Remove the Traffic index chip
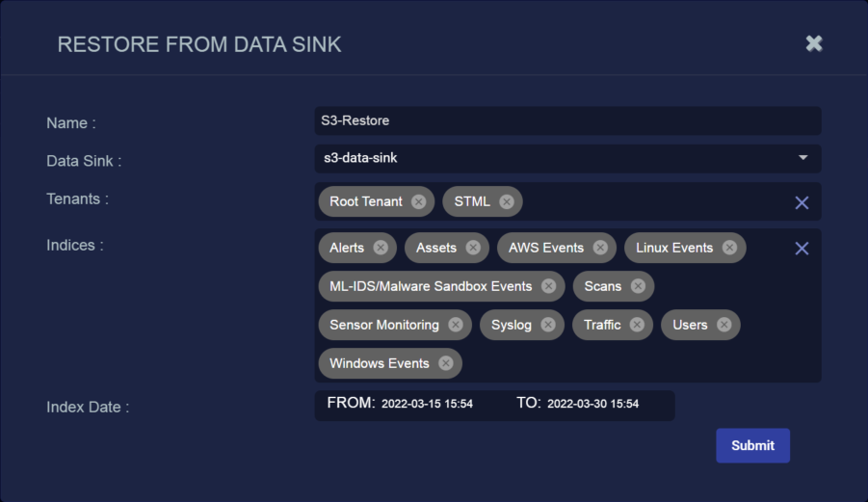Viewport: 868px width, 502px height. [x=637, y=325]
